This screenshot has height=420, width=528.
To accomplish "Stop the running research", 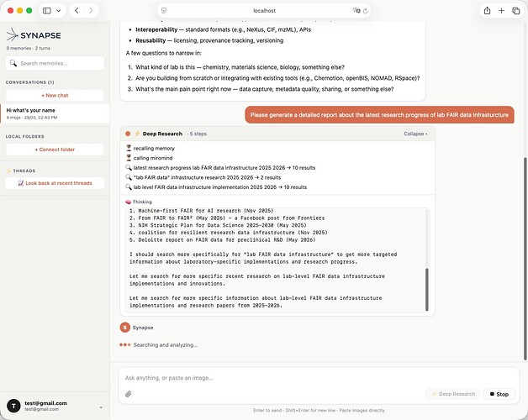I will (x=499, y=394).
